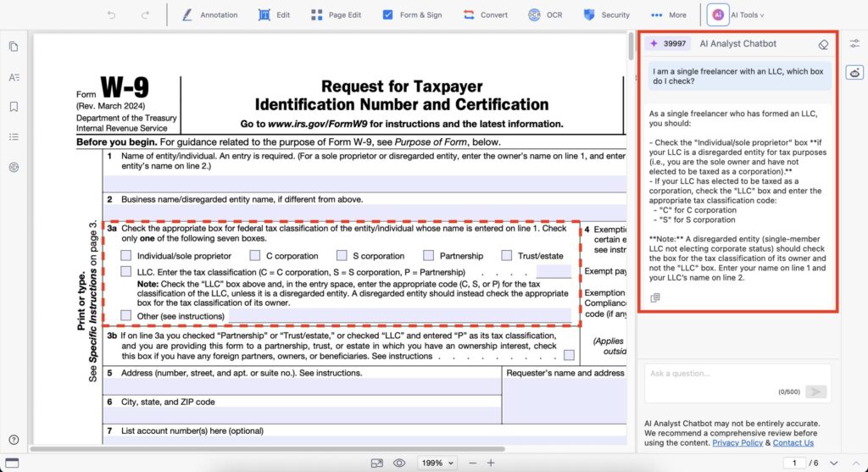Screen dimensions: 868x472
Task: Check the Individual/sole proprietor box
Action: (x=126, y=255)
